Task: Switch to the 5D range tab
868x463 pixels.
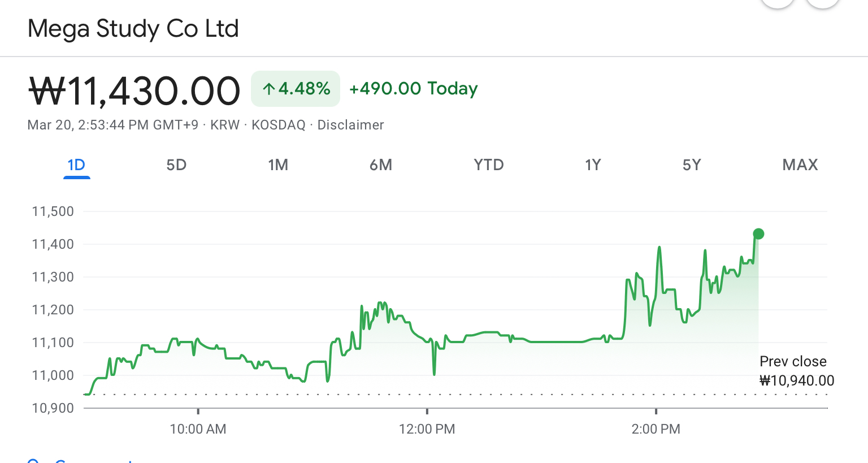Action: pyautogui.click(x=176, y=165)
